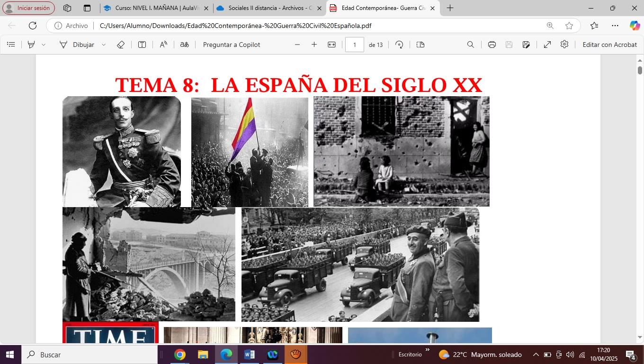Open search in PDF magnifier
Viewport: 644px width, 364px height.
(x=470, y=45)
